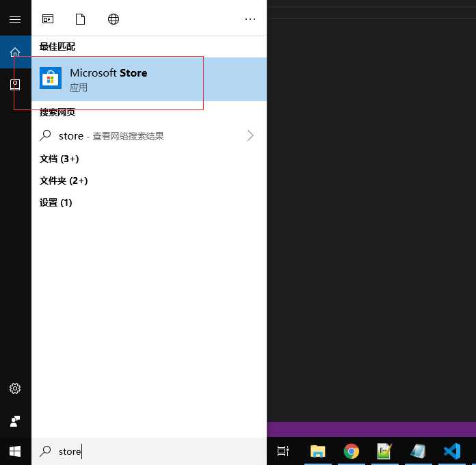Open the eraser-shaped app on taskbar
This screenshot has width=476, height=465.
pos(418,451)
